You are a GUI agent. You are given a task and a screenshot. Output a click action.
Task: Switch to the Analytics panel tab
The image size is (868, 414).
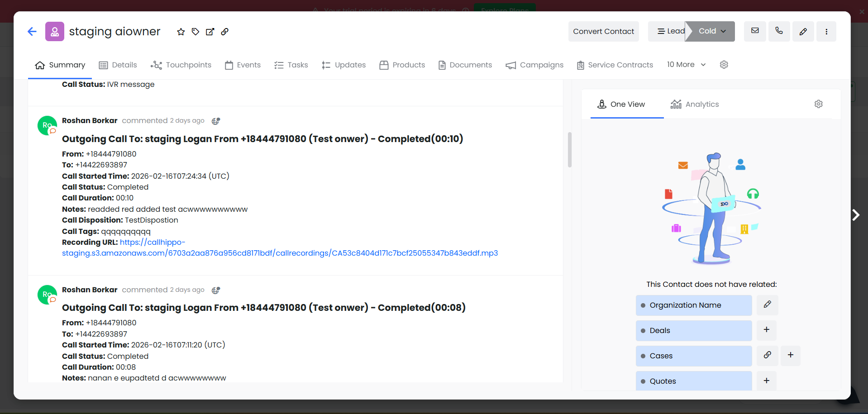point(695,105)
